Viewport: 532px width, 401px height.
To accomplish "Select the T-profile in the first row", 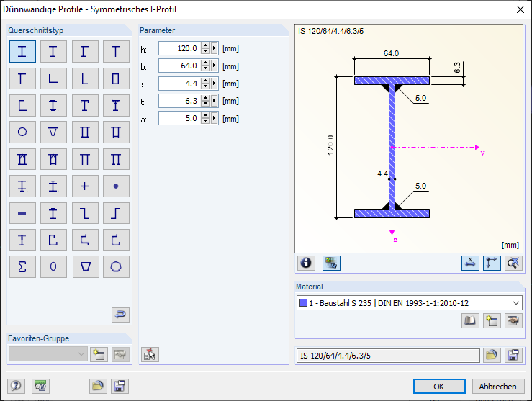I will pos(116,52).
